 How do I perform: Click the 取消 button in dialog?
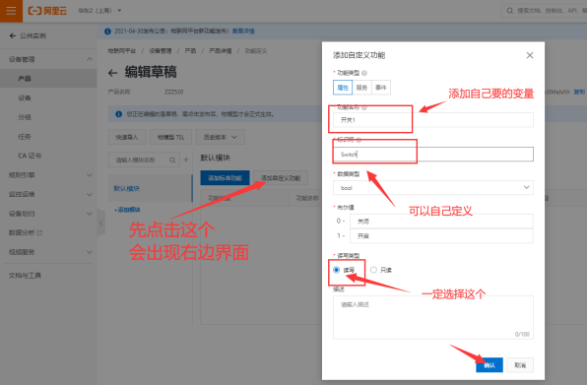pyautogui.click(x=520, y=365)
